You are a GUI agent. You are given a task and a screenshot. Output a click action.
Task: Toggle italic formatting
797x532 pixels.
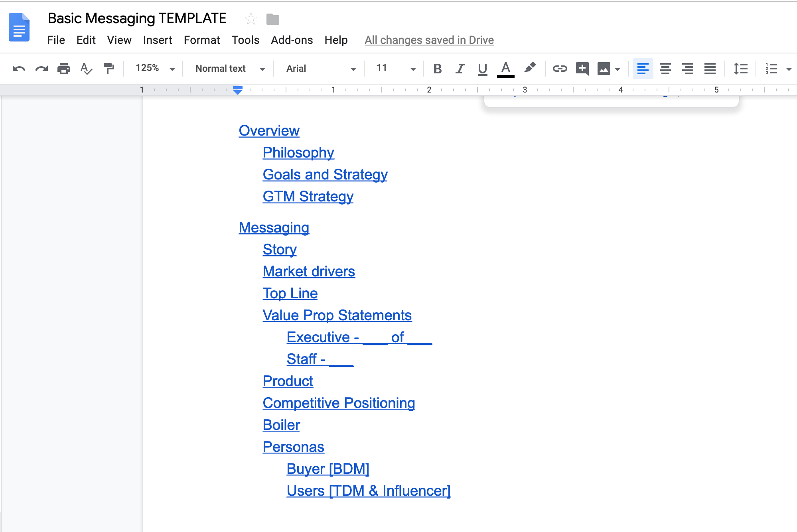[460, 69]
